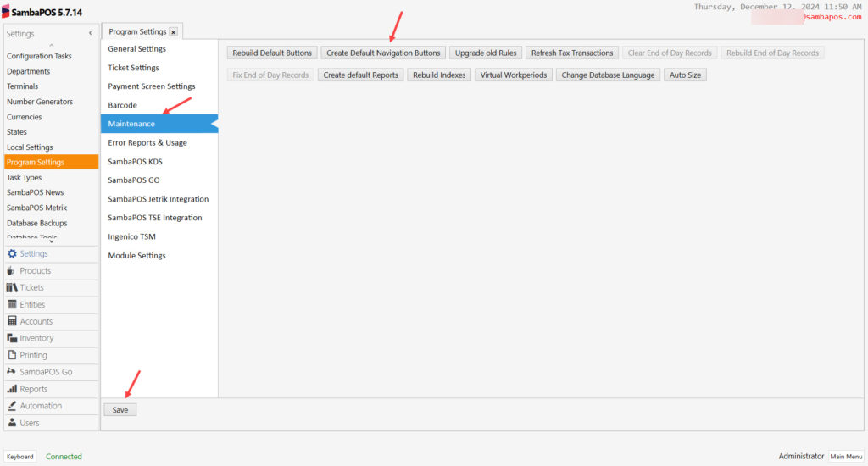The image size is (868, 466).
Task: Open Number Generators in sidebar
Action: tap(51, 102)
